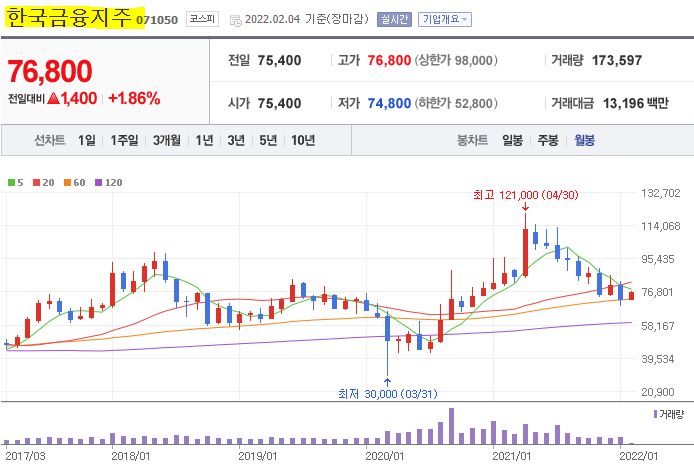Image resolution: width=694 pixels, height=469 pixels.
Task: Click the 114,068 price axis label
Action: pos(661,227)
